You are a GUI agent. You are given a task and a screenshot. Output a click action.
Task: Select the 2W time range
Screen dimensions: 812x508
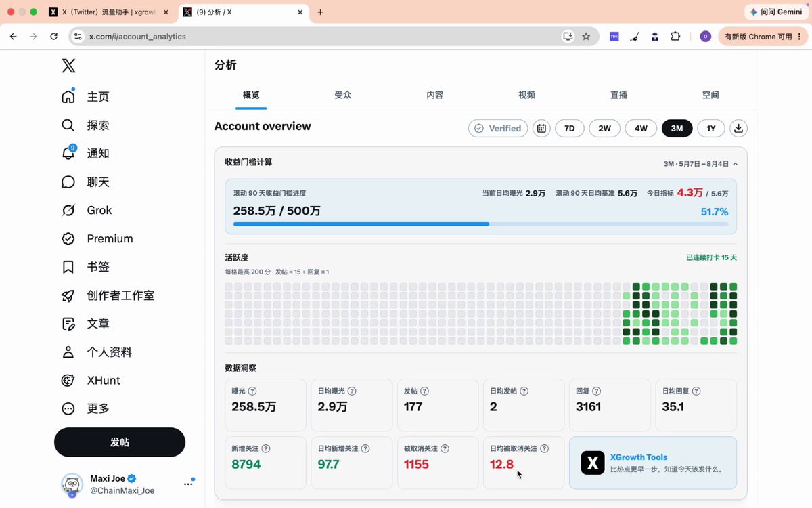click(x=605, y=129)
